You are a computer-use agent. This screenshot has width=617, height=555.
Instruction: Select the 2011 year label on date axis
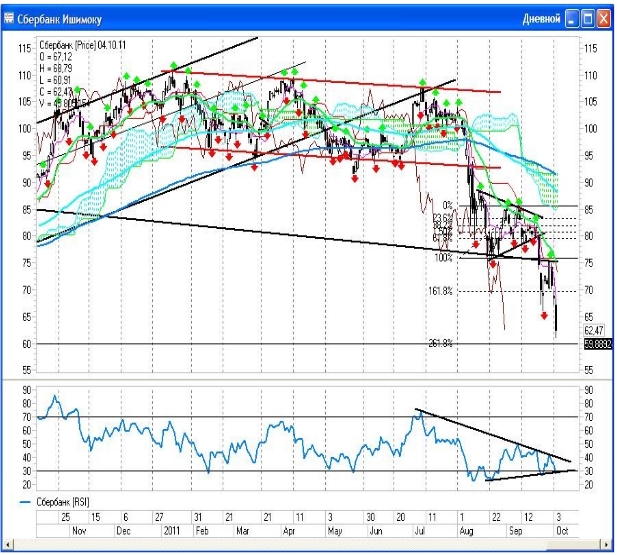(172, 530)
